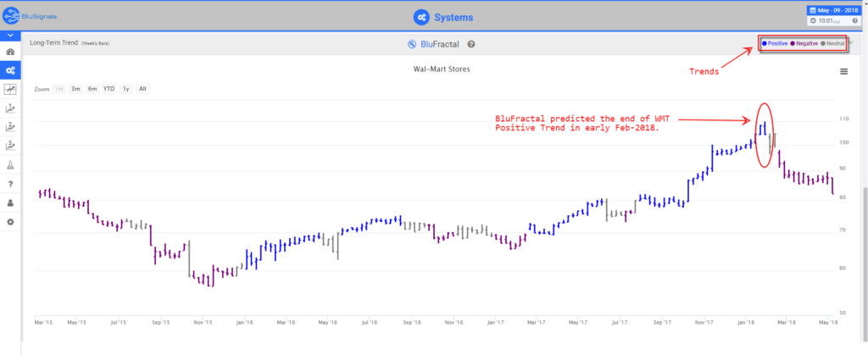Viewport: 868px width, 355px height.
Task: Open the chart 1 sidebar icon
Action: [10, 108]
